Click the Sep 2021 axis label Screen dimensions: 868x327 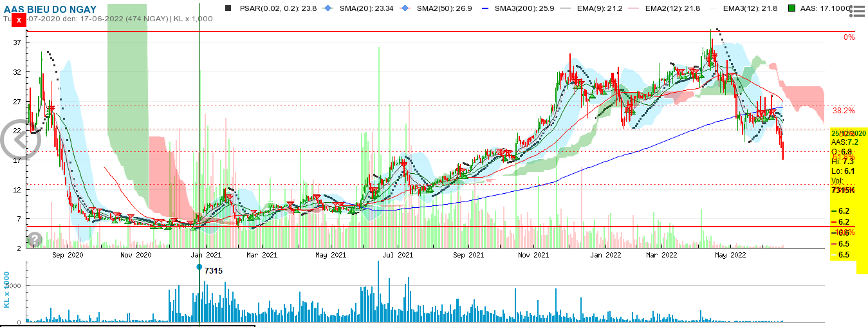467,255
